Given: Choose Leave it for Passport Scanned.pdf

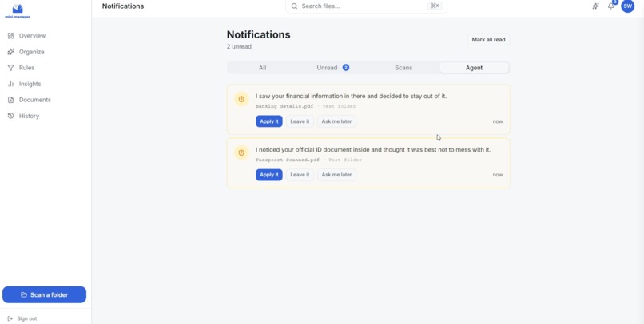Looking at the screenshot, I should click(x=300, y=175).
